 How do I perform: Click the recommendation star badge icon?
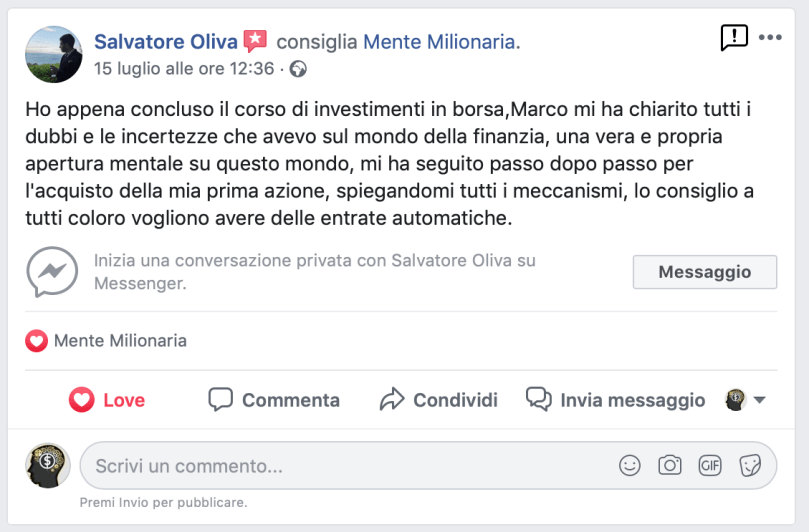(x=256, y=41)
